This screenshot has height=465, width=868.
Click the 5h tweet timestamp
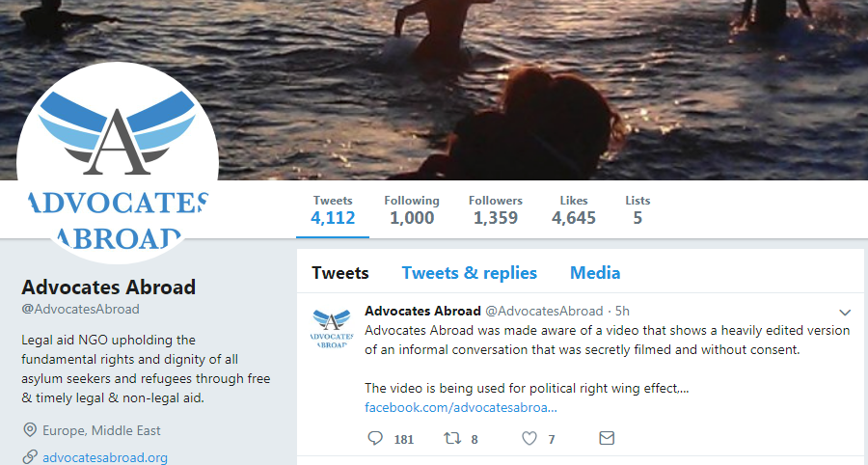[622, 311]
